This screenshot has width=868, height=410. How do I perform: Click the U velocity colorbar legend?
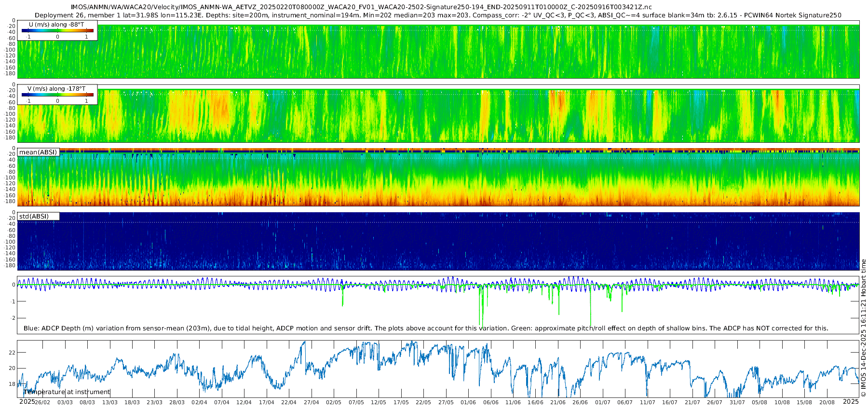(x=57, y=30)
